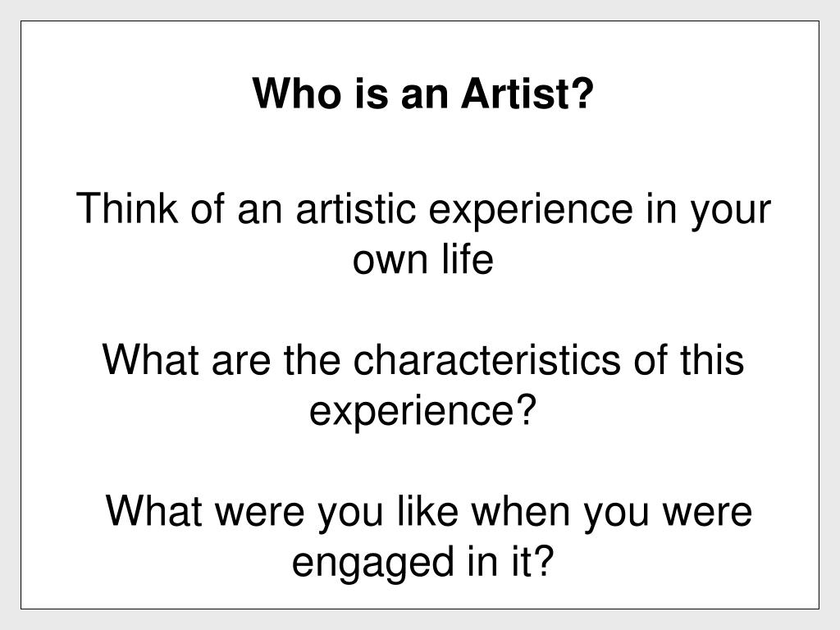The image size is (840, 630).
Task: Click the word 'experience?' under the characteristics line
Action: tap(422, 413)
